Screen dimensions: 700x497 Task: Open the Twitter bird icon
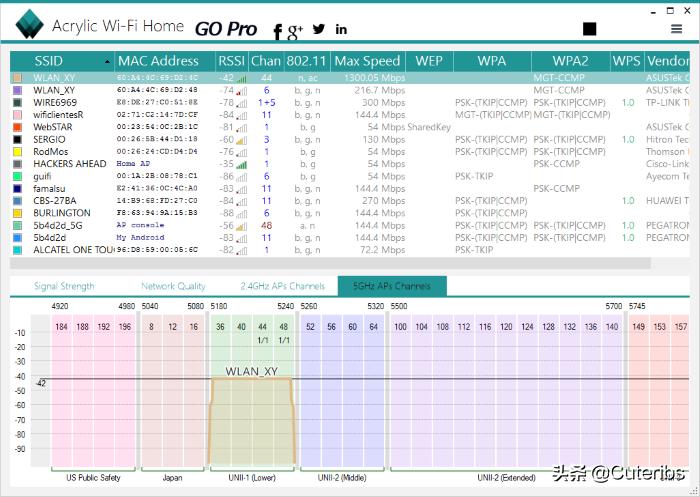point(319,30)
